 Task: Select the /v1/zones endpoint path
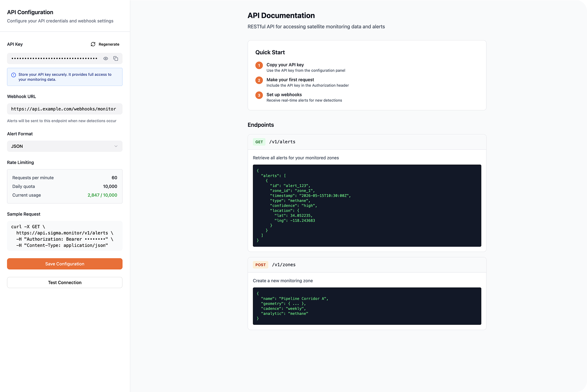(284, 265)
